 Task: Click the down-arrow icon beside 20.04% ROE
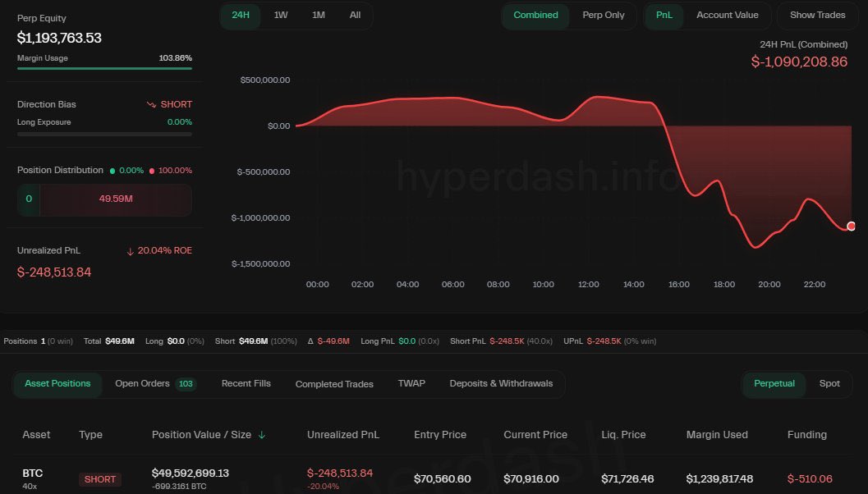click(130, 252)
